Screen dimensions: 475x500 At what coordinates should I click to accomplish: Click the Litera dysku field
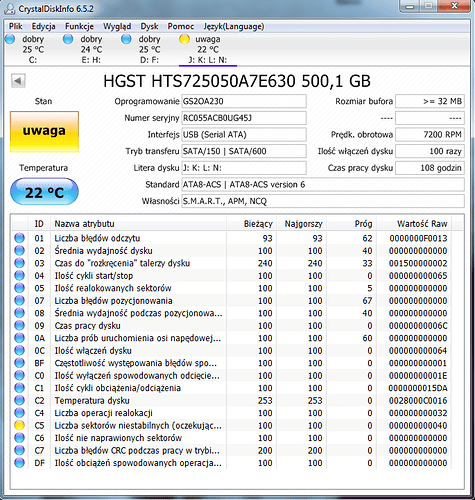pos(244,168)
